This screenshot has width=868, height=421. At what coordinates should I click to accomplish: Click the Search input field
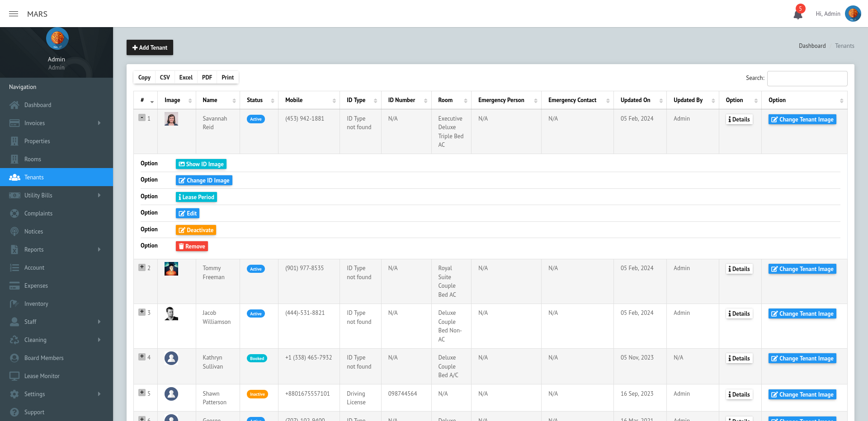point(807,78)
